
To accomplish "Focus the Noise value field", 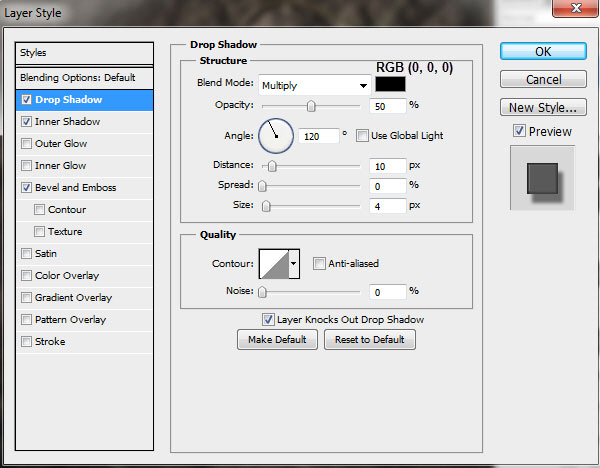I will tap(387, 292).
